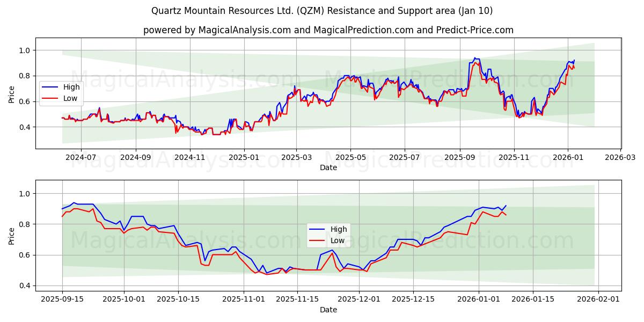Screen dimensions: 644x322
Task: Click the 2026-03 tick label
Action: (620, 158)
